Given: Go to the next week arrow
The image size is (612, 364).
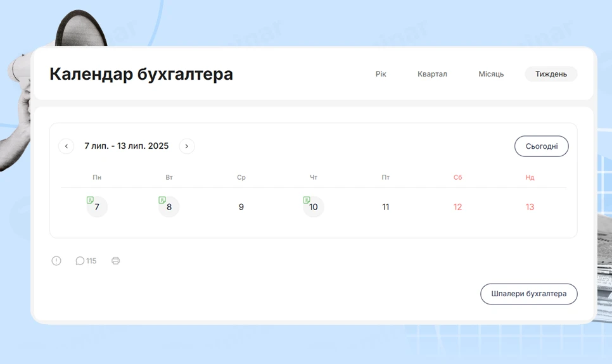Looking at the screenshot, I should (x=186, y=146).
